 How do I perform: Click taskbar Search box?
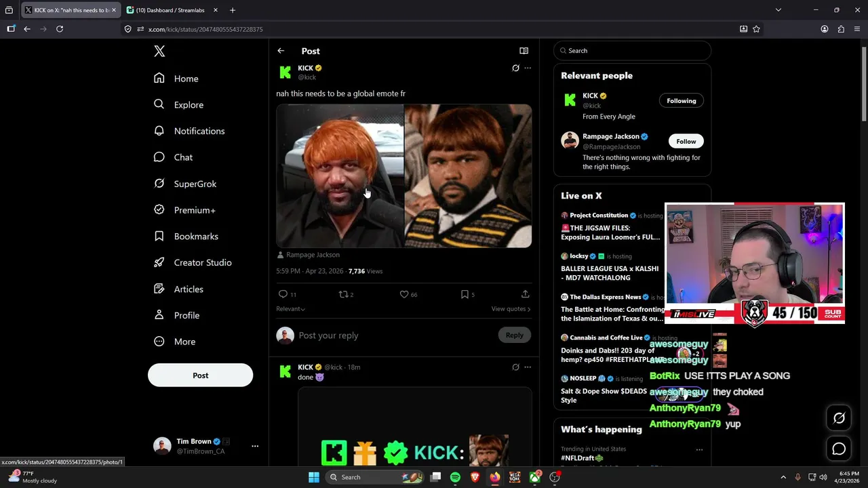coord(373,477)
